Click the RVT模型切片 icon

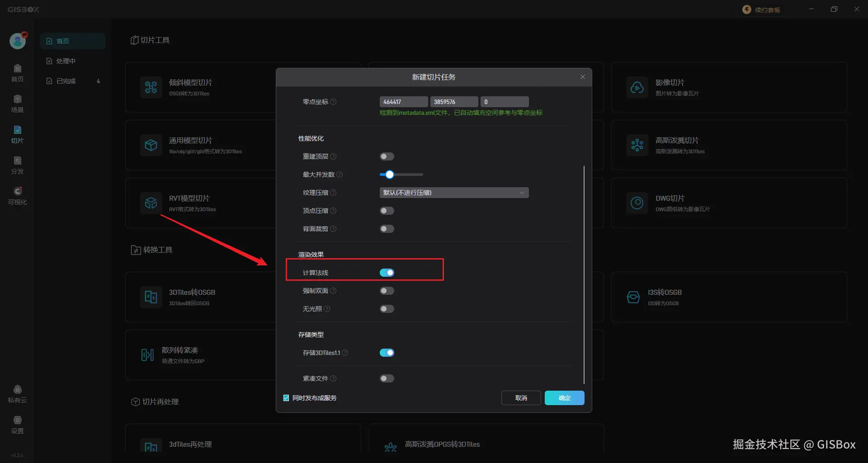pos(151,203)
